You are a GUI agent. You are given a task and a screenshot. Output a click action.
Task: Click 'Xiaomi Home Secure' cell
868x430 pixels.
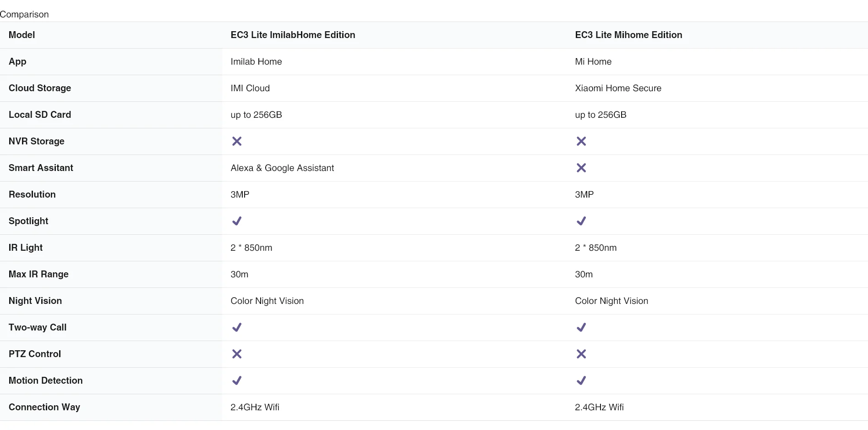pyautogui.click(x=618, y=88)
